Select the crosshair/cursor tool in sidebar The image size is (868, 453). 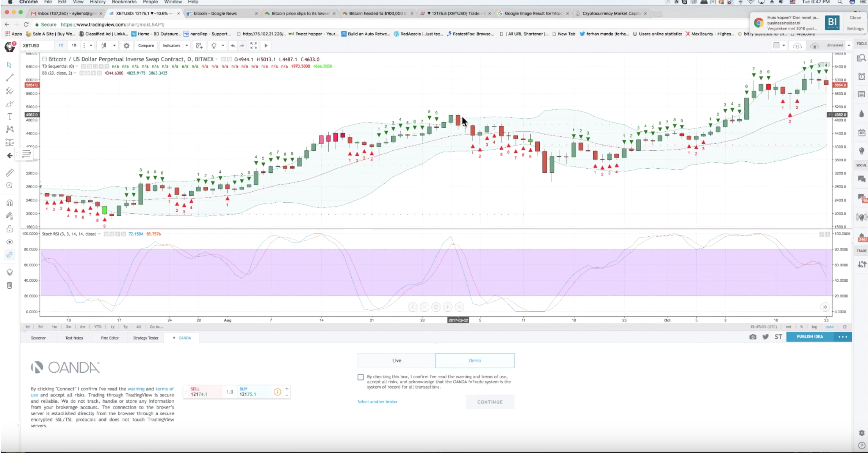point(9,64)
